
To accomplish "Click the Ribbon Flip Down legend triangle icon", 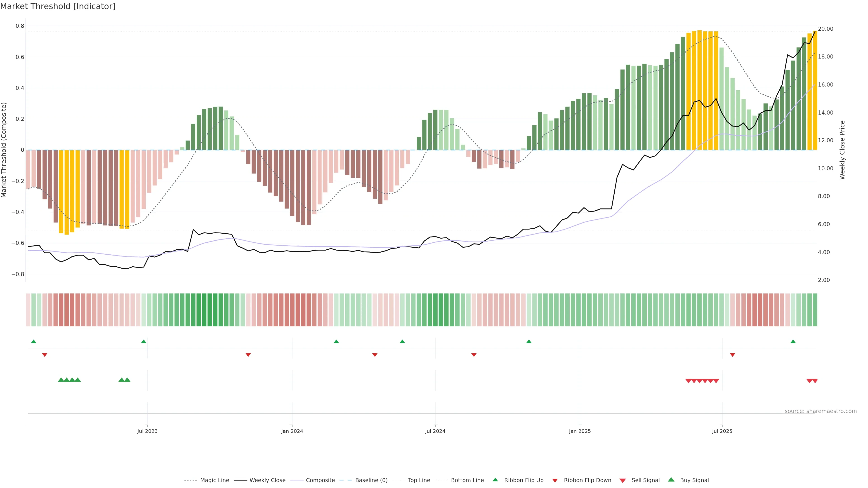I will click(x=555, y=481).
